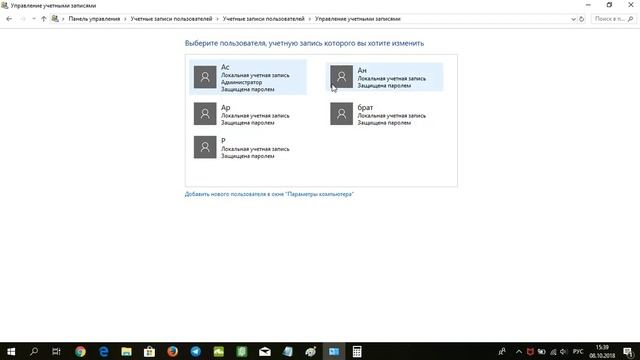Open Microsoft Store from the taskbar

pyautogui.click(x=149, y=351)
